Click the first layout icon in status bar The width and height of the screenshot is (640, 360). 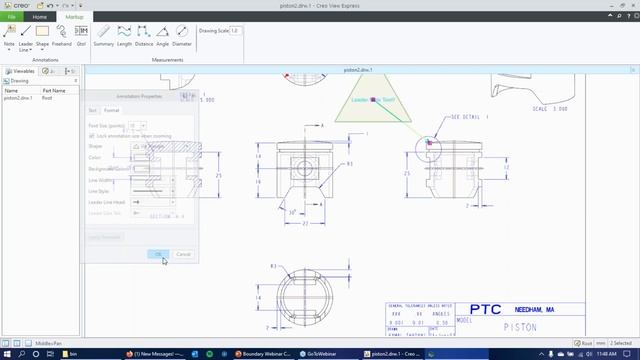point(6,343)
